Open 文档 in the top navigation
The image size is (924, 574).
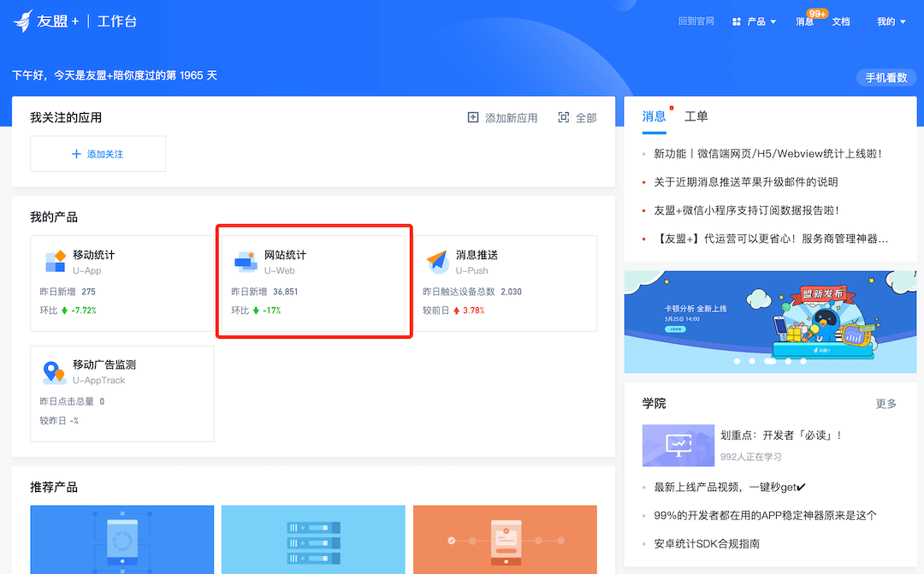coord(841,21)
